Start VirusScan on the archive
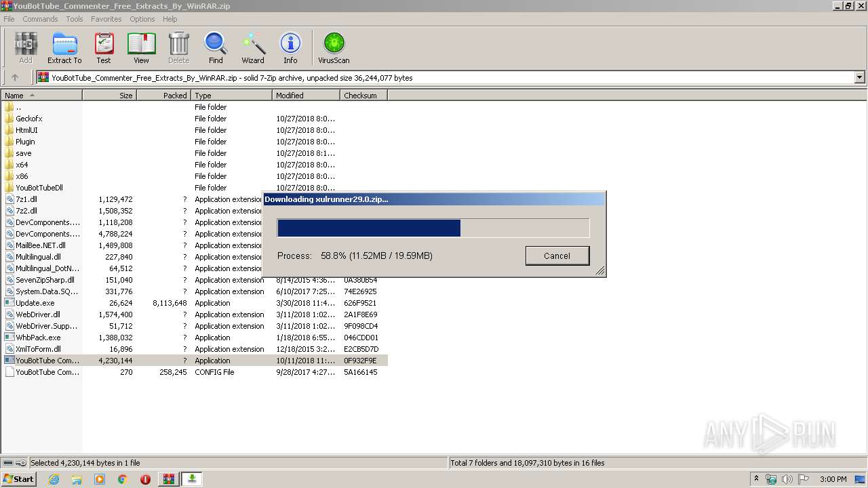The image size is (868, 488). point(334,48)
